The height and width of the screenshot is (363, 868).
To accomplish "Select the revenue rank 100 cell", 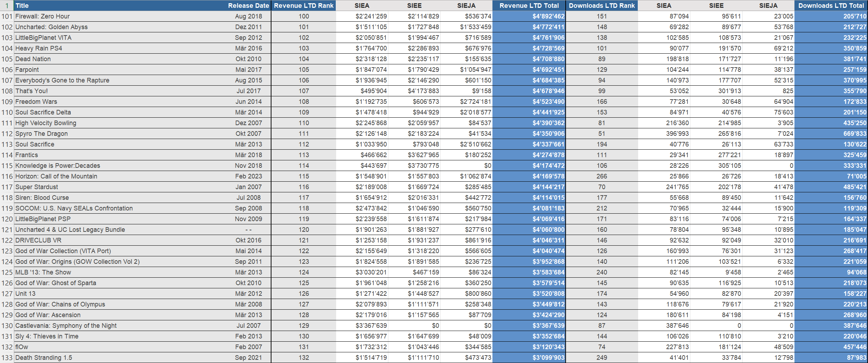I will (304, 16).
